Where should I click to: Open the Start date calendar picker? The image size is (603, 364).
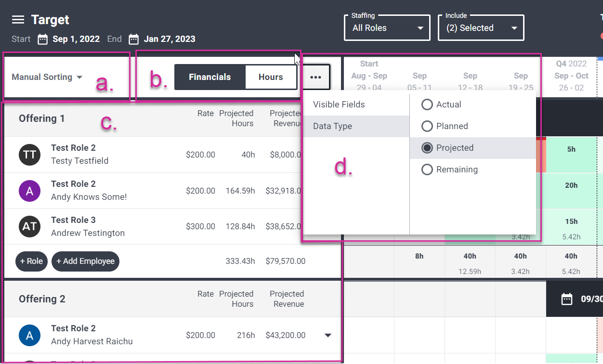(x=42, y=39)
